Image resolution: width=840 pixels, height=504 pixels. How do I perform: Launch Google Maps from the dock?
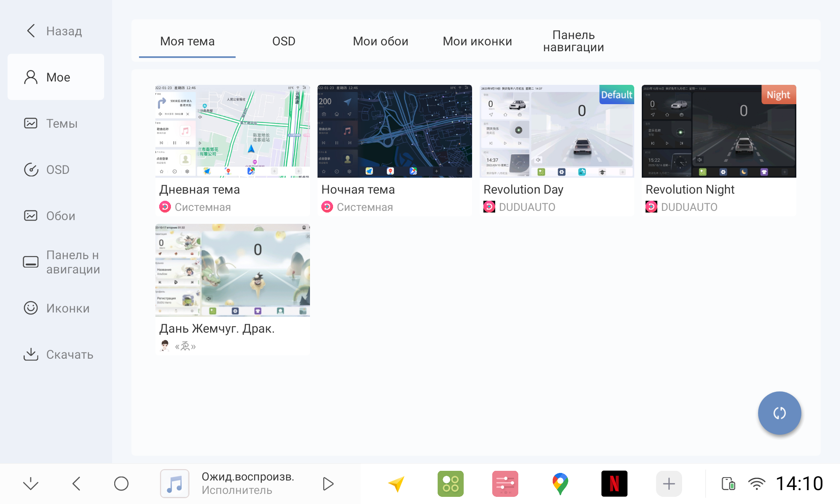[560, 483]
